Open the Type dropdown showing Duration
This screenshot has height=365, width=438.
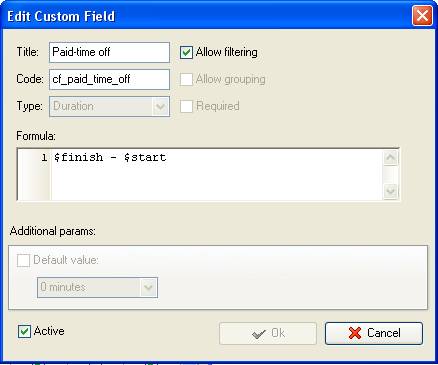pyautogui.click(x=161, y=107)
